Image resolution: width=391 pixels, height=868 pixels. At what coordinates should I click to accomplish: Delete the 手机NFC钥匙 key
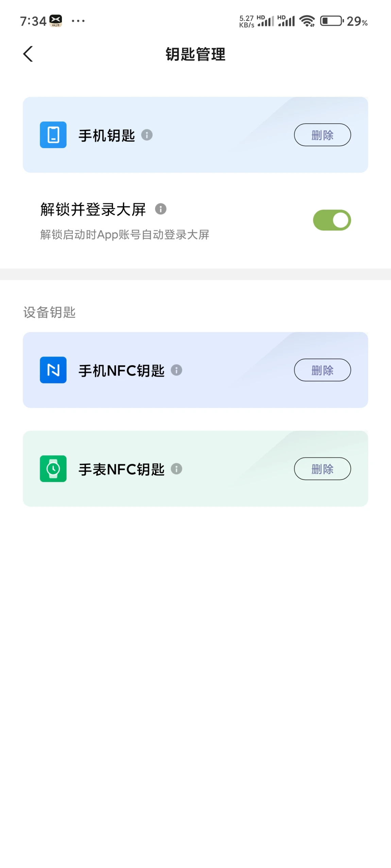point(322,370)
